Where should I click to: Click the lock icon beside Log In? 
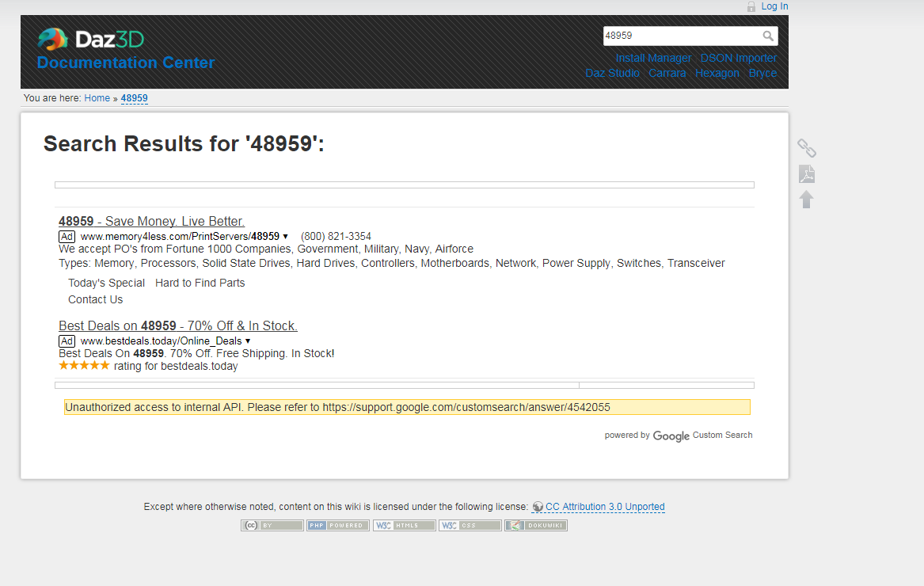click(x=751, y=6)
